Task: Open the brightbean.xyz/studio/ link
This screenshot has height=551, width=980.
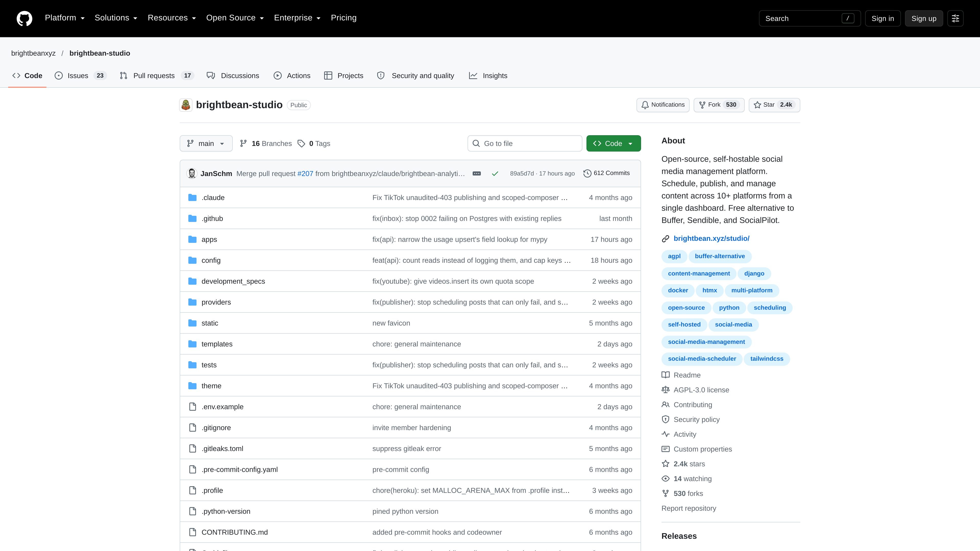Action: (x=712, y=239)
